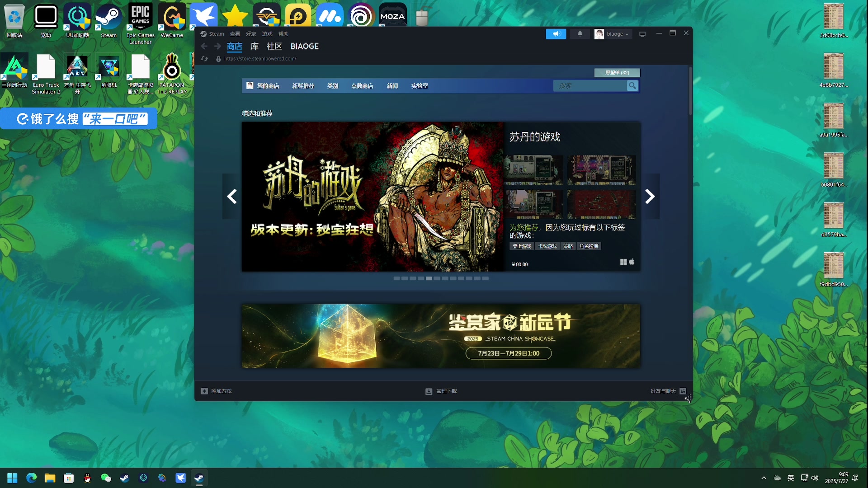The width and height of the screenshot is (868, 488).
Task: Expand hidden system tray icons chevron
Action: pos(764,478)
